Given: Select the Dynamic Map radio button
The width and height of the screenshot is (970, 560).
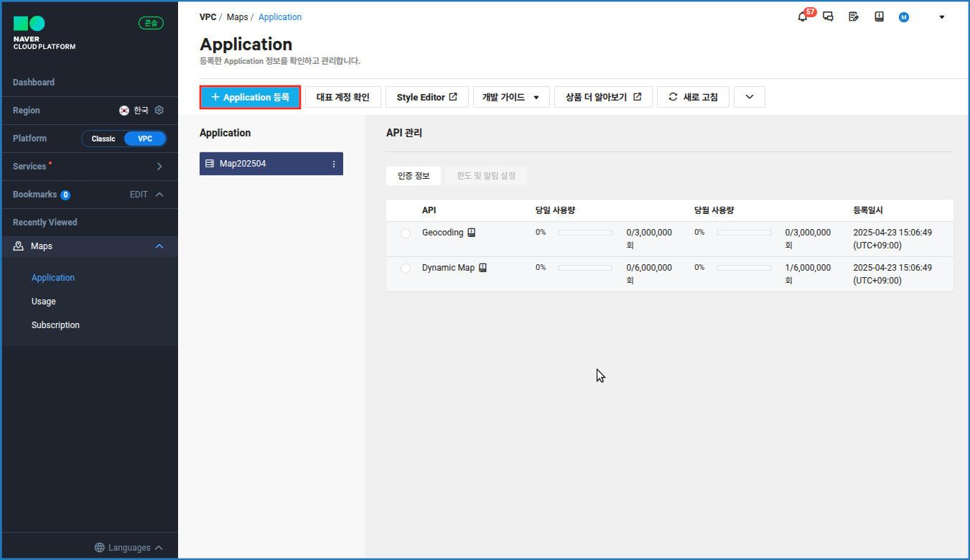Looking at the screenshot, I should 406,269.
